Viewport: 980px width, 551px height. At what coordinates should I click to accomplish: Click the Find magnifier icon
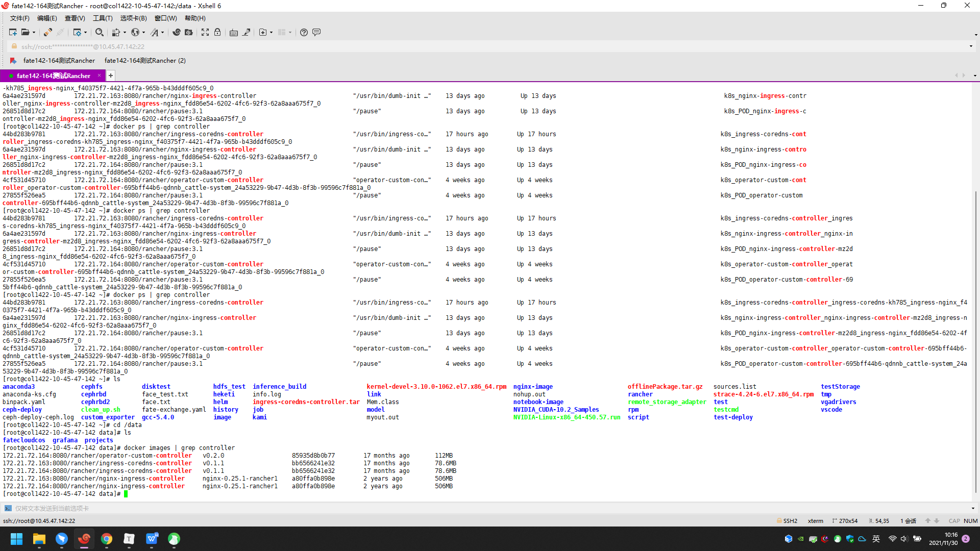100,32
